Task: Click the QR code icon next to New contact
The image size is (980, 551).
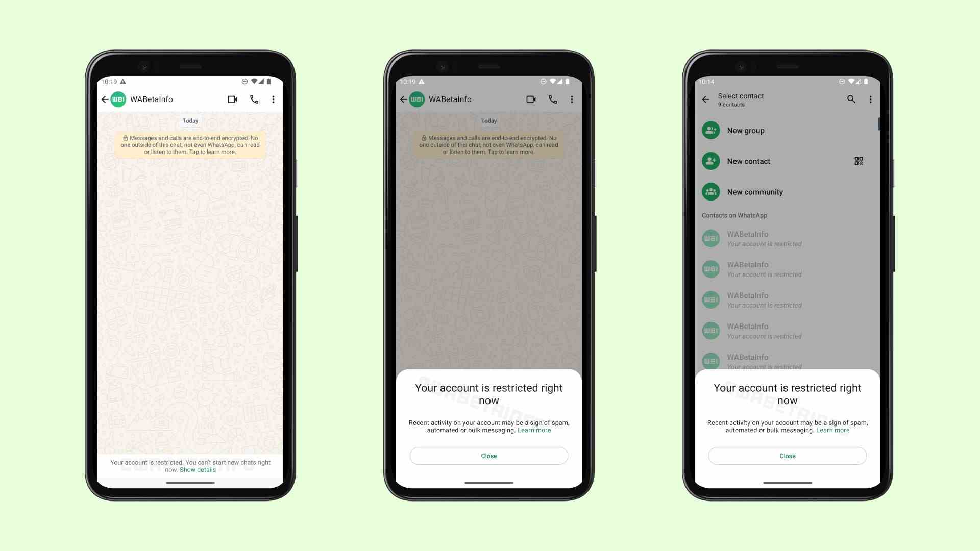Action: tap(860, 161)
